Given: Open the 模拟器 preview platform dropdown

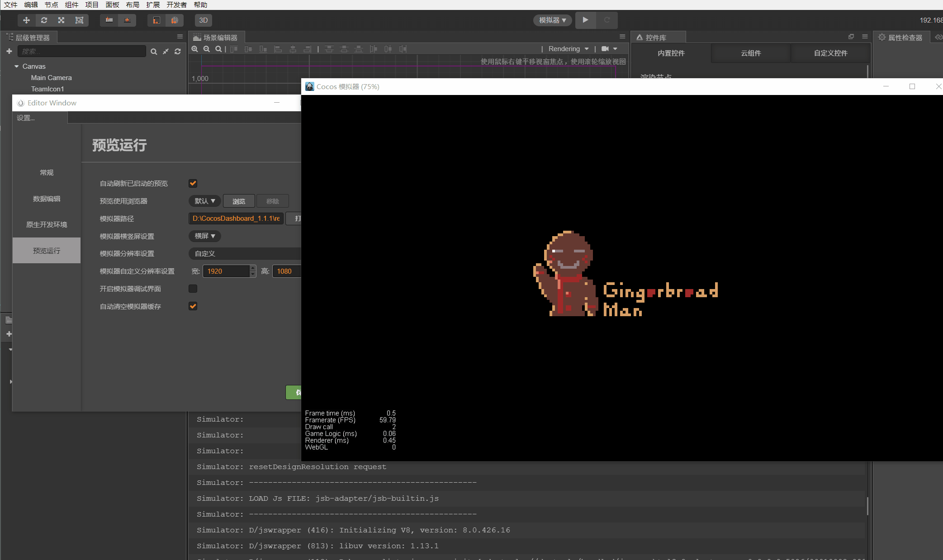Looking at the screenshot, I should point(552,20).
